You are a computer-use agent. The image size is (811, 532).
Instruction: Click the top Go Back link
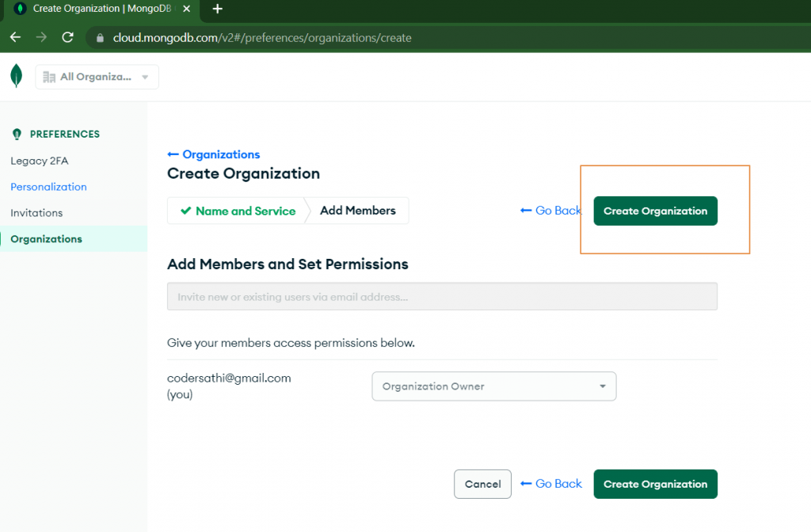click(x=551, y=211)
